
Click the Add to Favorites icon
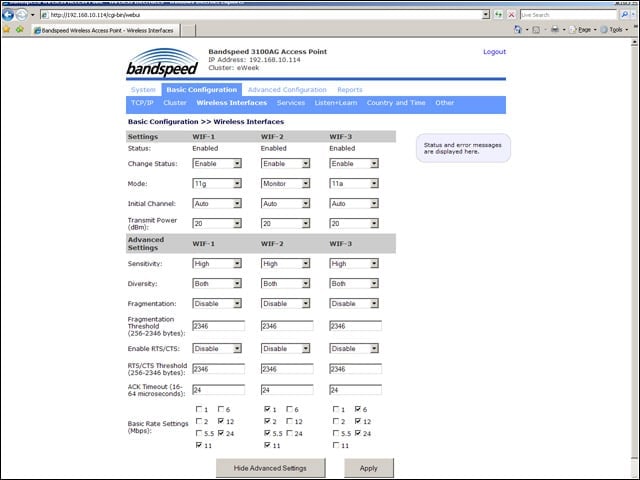click(x=19, y=30)
